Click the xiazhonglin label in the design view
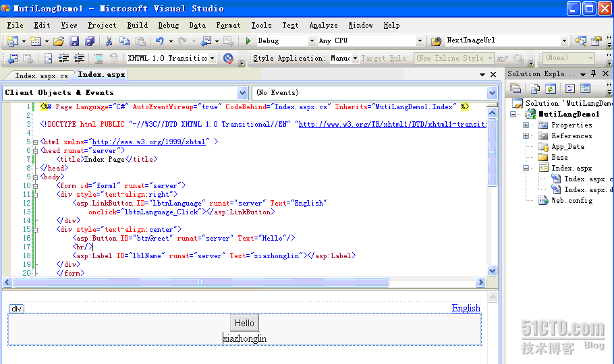Screen dimensions: 614x364 (244, 338)
